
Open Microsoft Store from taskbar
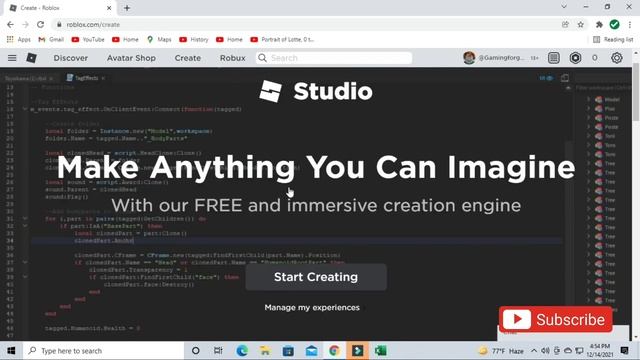coord(288,351)
